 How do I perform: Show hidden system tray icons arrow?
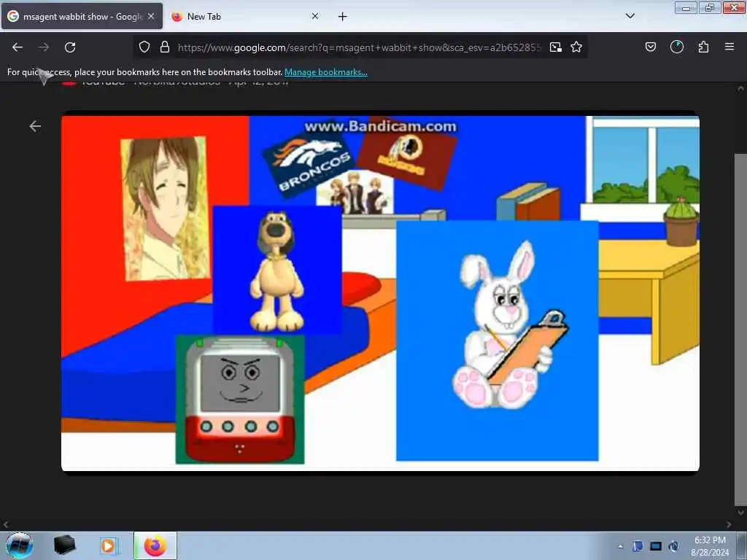pos(620,547)
